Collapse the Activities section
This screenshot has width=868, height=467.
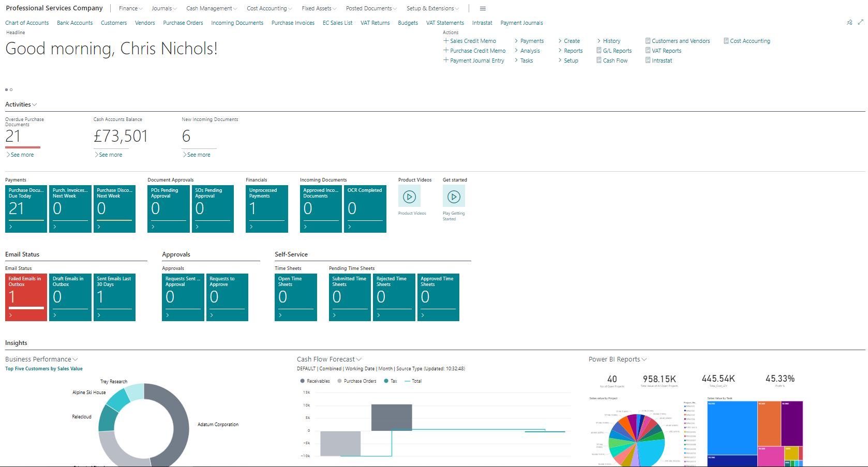35,104
